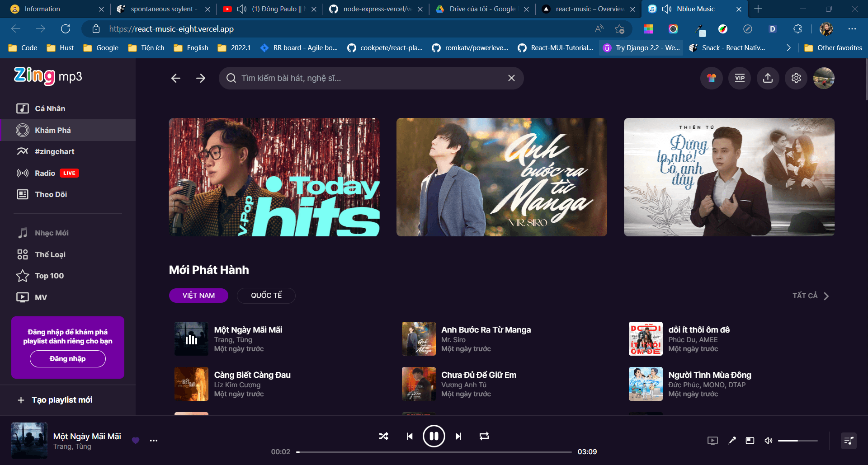Open Radio LIVE section
868x465 pixels.
[x=68, y=173]
